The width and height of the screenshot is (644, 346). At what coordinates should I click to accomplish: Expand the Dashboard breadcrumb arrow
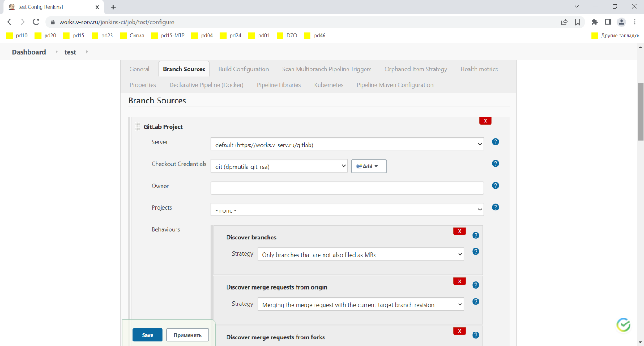(x=57, y=52)
